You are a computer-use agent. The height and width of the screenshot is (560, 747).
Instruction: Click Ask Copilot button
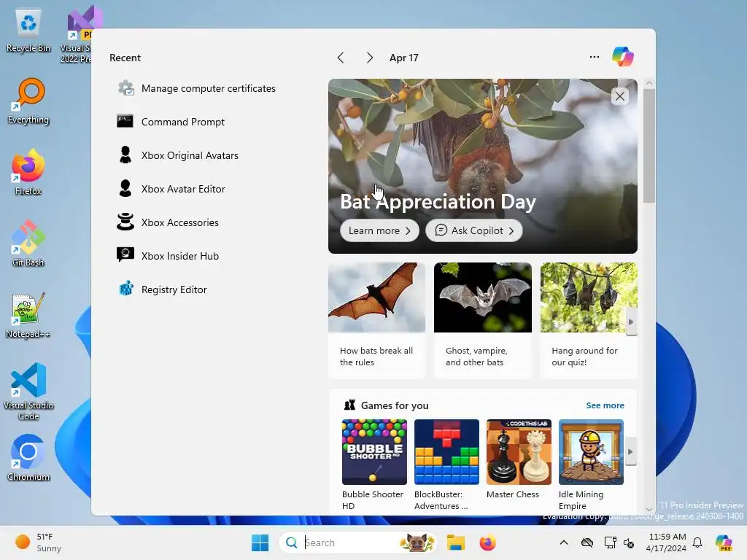(x=474, y=230)
